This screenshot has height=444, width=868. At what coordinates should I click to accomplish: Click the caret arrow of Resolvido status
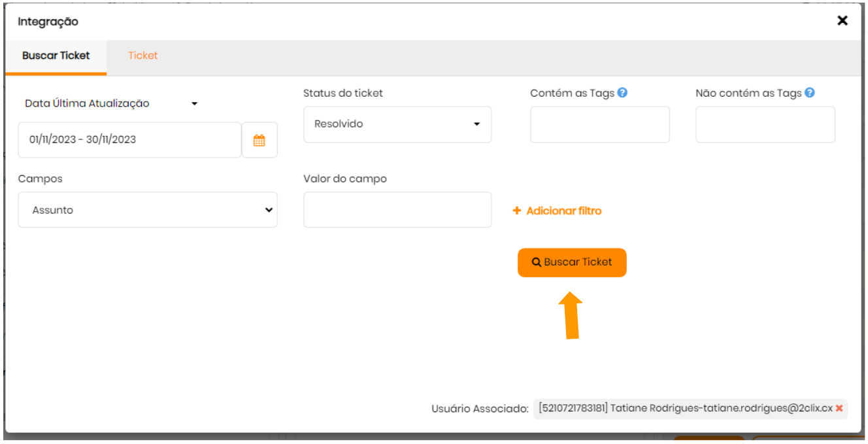coord(476,124)
